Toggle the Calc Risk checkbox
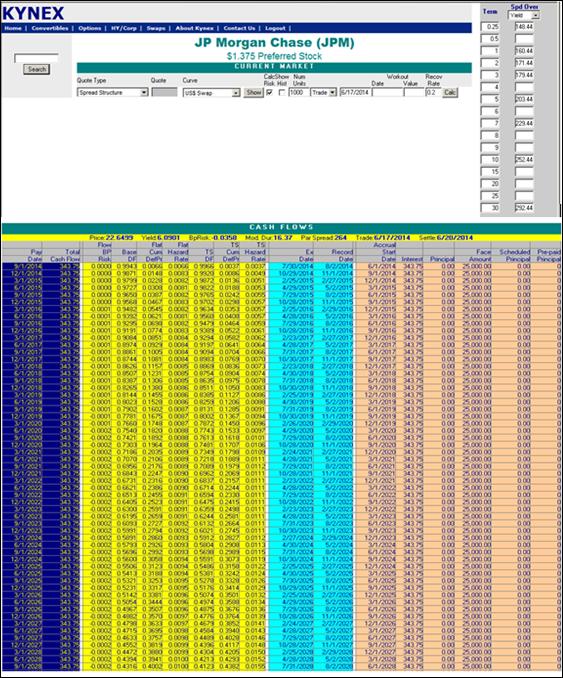This screenshot has width=563, height=678. point(270,93)
